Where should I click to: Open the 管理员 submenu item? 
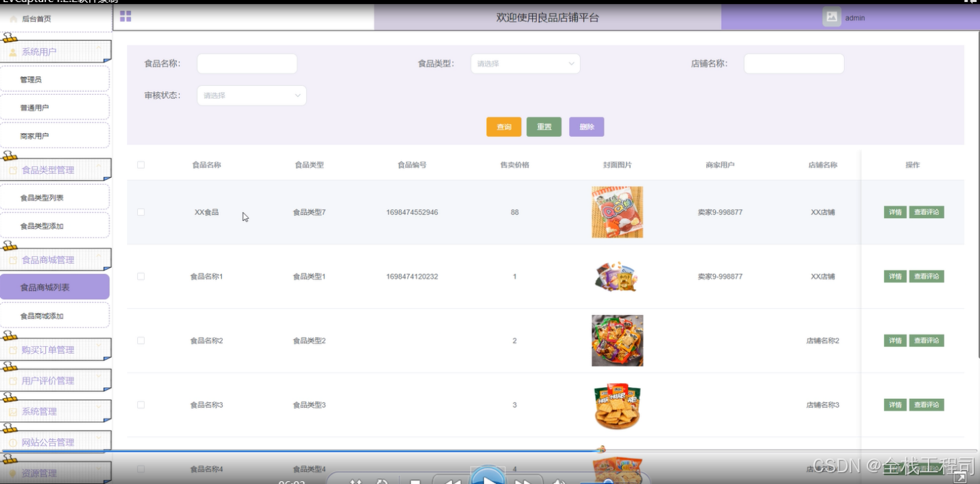click(x=55, y=80)
